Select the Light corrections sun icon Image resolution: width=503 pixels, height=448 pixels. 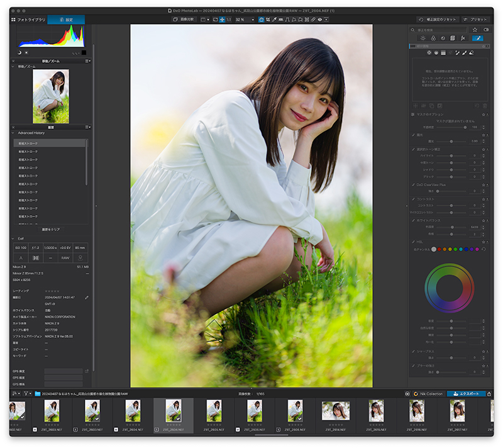[x=423, y=38]
